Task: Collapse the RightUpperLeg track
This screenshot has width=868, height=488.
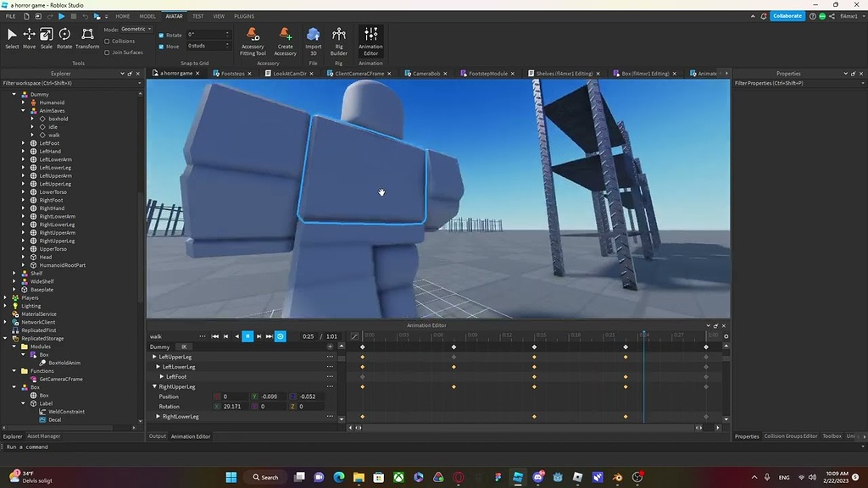Action: [154, 386]
